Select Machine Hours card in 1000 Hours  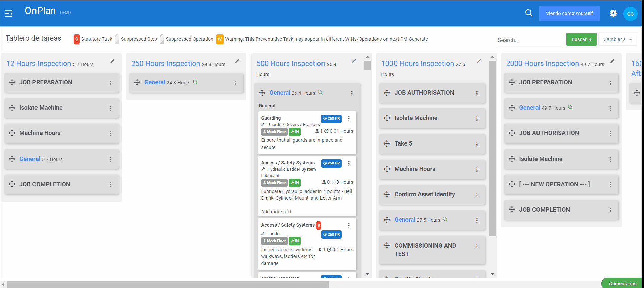(432, 169)
